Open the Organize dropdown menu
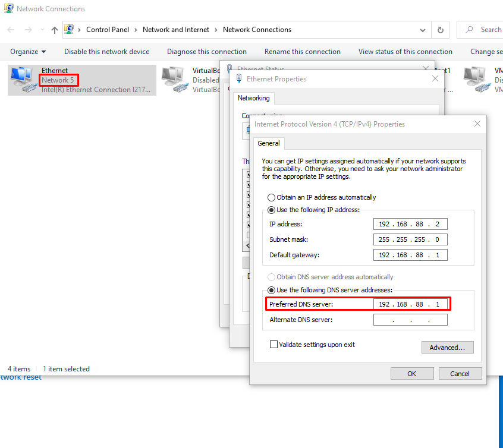This screenshot has height=448, width=503. pyautogui.click(x=28, y=52)
